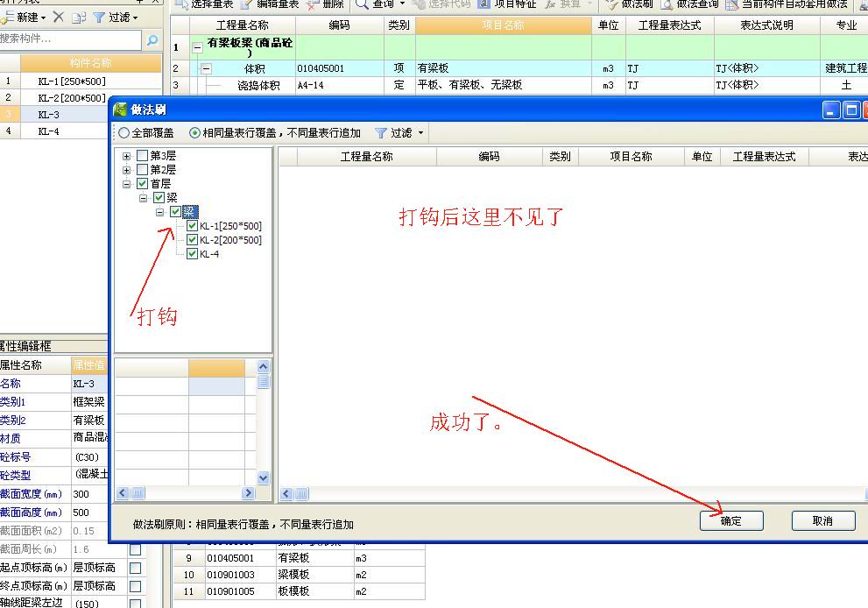Untick KL-1[250*500] checkbox in dialog tree
This screenshot has height=608, width=868.
[x=192, y=226]
